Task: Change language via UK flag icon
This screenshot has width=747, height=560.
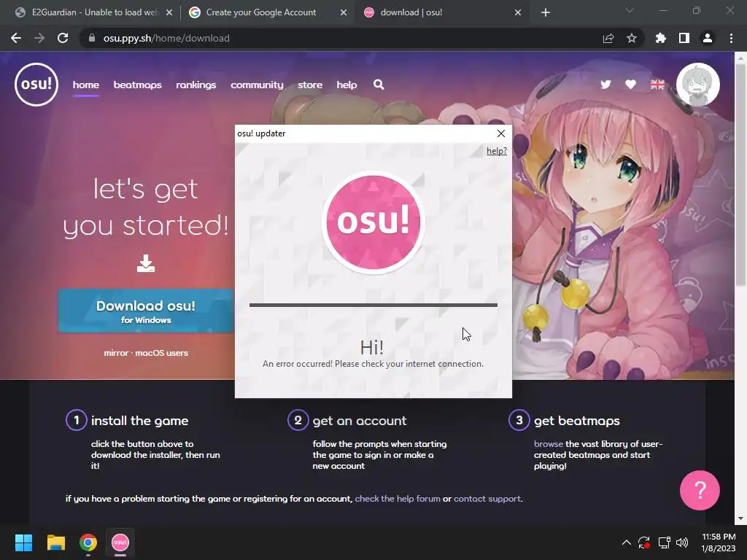Action: [657, 85]
